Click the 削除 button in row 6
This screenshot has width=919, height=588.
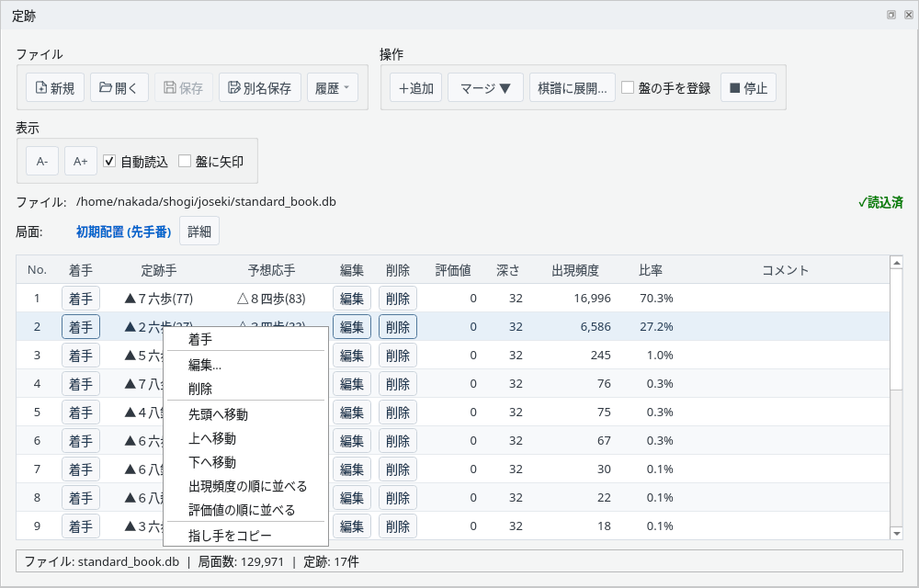tap(398, 441)
